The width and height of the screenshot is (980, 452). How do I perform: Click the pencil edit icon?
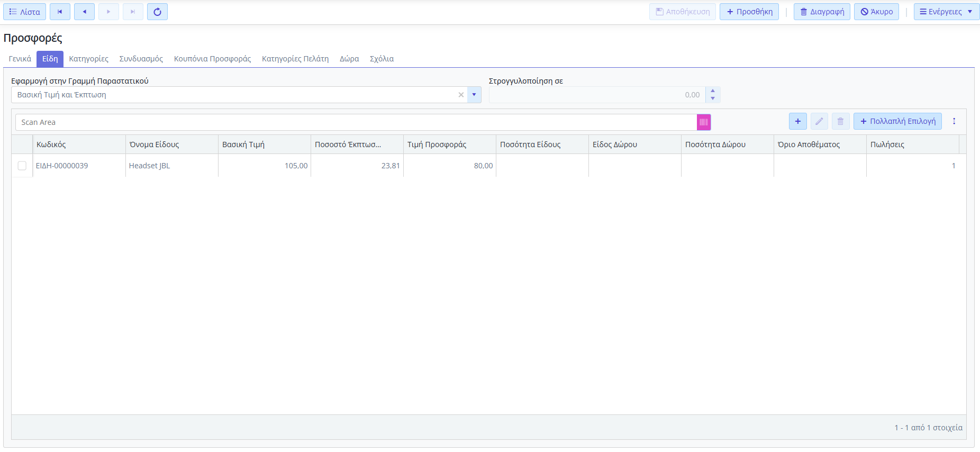tap(819, 121)
